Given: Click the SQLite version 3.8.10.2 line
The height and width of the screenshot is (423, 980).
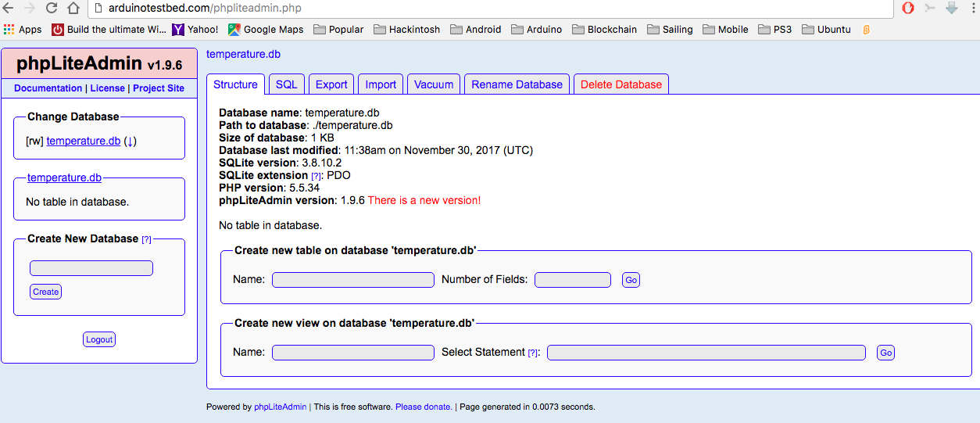Looking at the screenshot, I should pyautogui.click(x=280, y=163).
